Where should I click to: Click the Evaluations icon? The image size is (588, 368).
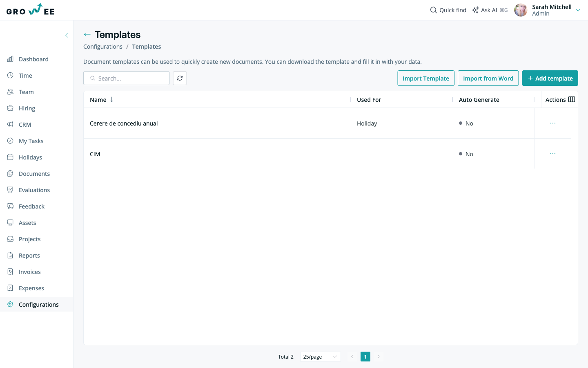click(x=10, y=190)
